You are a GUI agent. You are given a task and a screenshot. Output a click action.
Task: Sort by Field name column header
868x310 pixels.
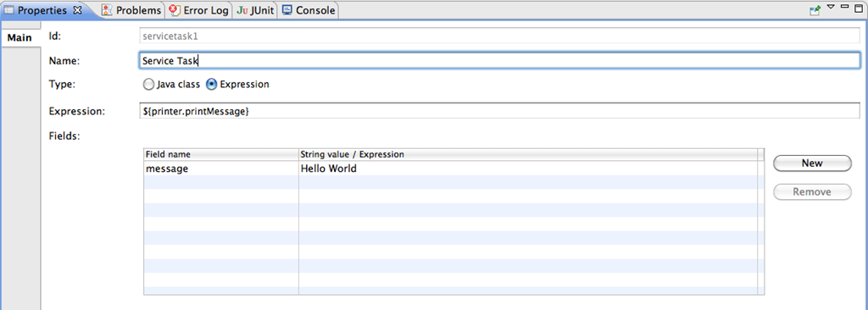coord(221,154)
